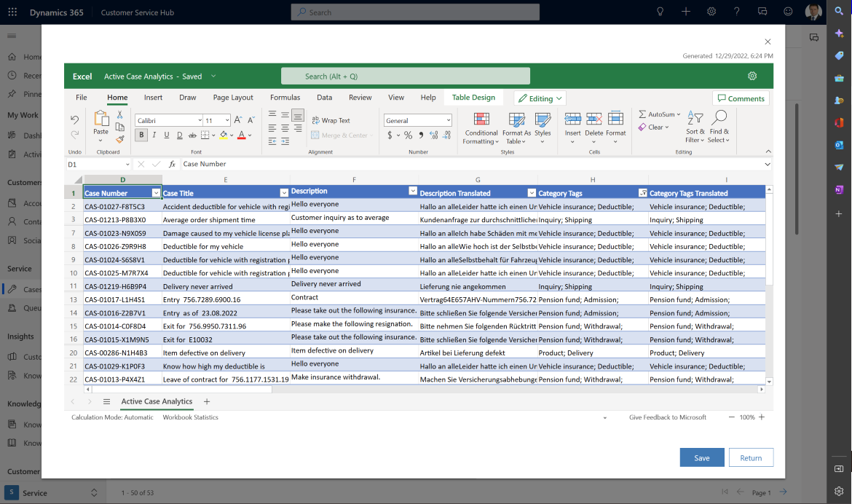Image resolution: width=852 pixels, height=504 pixels.
Task: Toggle Strikethrough formatting
Action: [192, 135]
